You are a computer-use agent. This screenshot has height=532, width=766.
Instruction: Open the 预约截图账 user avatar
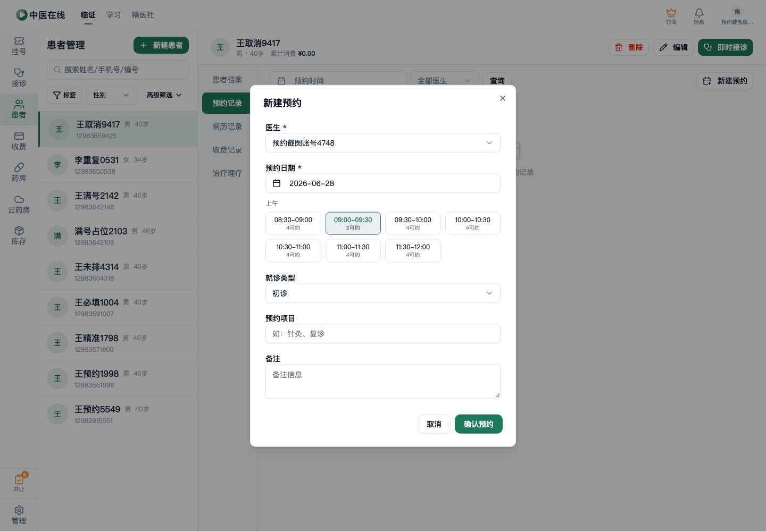tap(737, 12)
